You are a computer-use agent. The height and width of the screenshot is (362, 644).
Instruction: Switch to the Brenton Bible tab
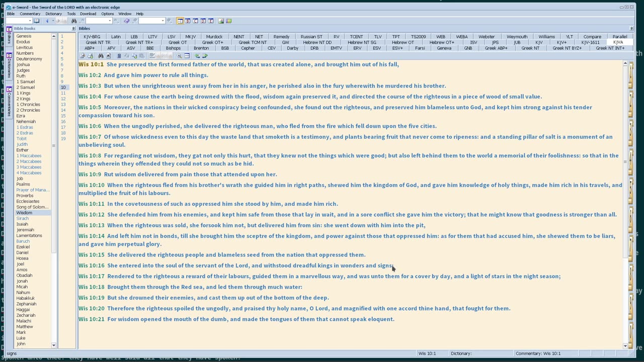pos(201,48)
